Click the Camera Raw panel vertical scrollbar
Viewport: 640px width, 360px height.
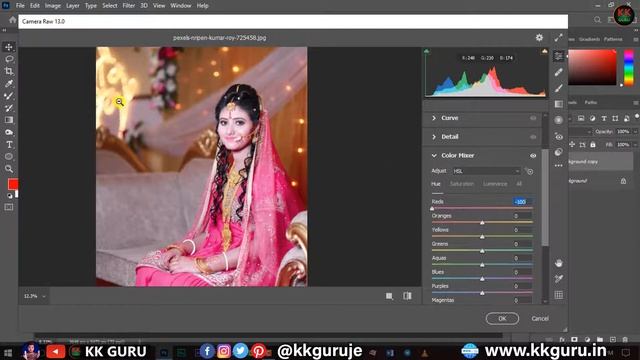[x=545, y=198]
